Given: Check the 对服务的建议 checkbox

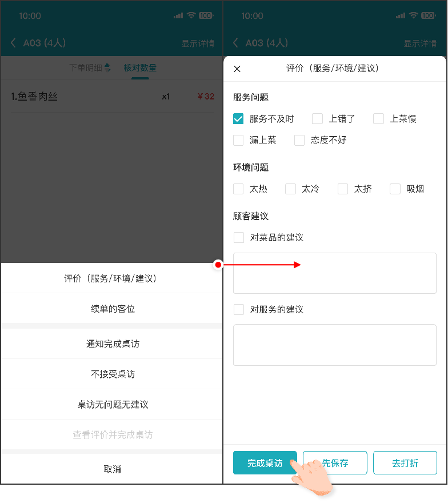Looking at the screenshot, I should click(x=239, y=309).
